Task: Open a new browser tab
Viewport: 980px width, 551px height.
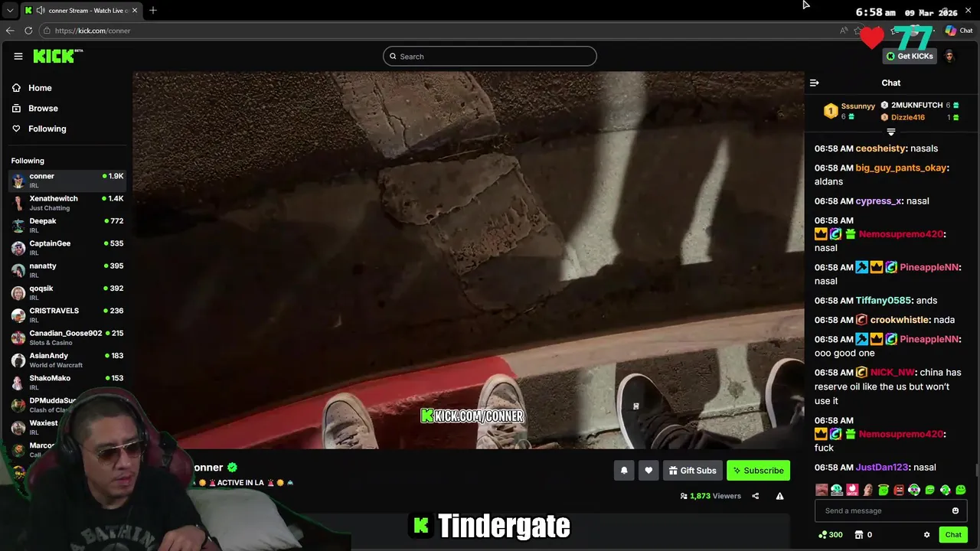Action: [153, 10]
